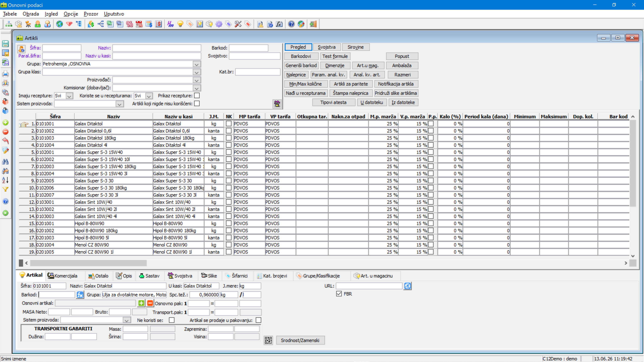The image size is (644, 362).
Task: Uncheck the FBR checkbox
Action: pyautogui.click(x=339, y=294)
